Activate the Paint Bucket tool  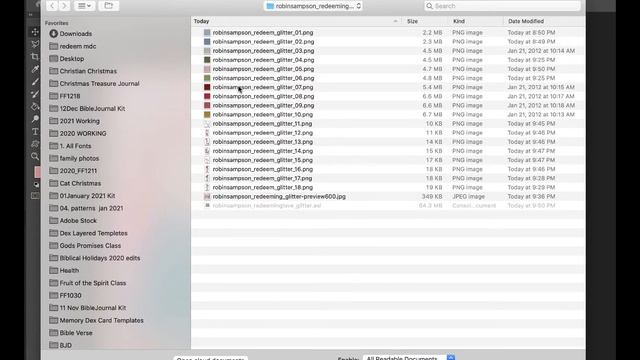click(35, 107)
